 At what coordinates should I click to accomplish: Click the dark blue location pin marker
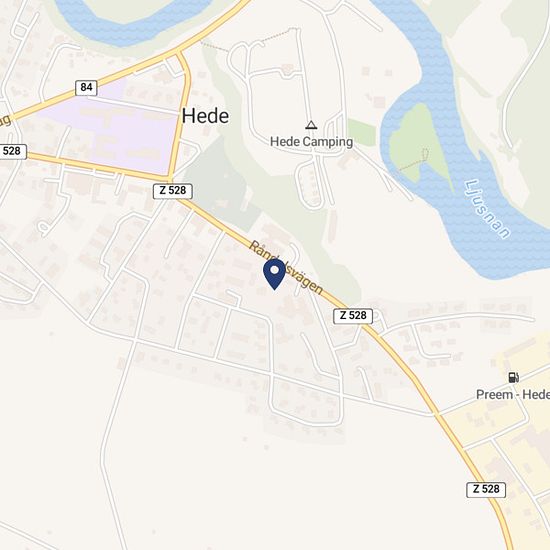274,274
